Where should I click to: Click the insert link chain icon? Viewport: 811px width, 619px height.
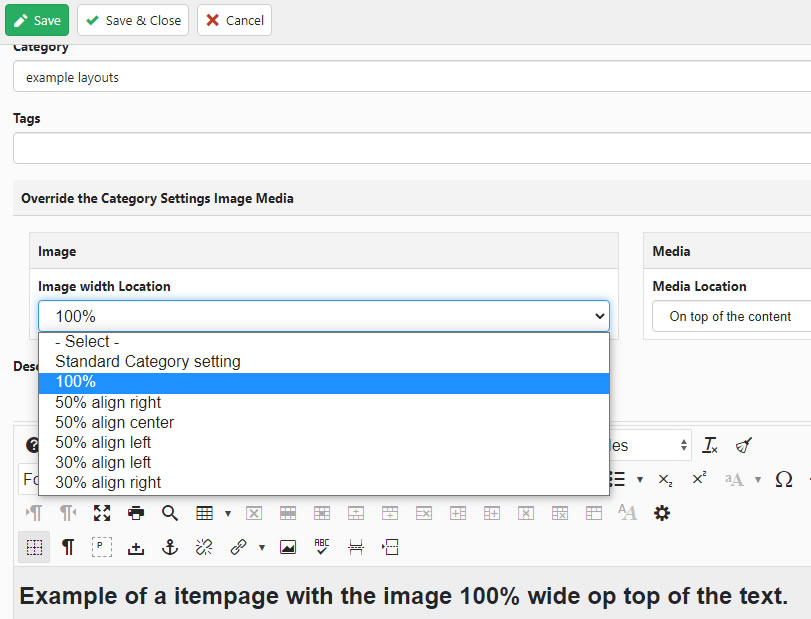click(x=238, y=547)
